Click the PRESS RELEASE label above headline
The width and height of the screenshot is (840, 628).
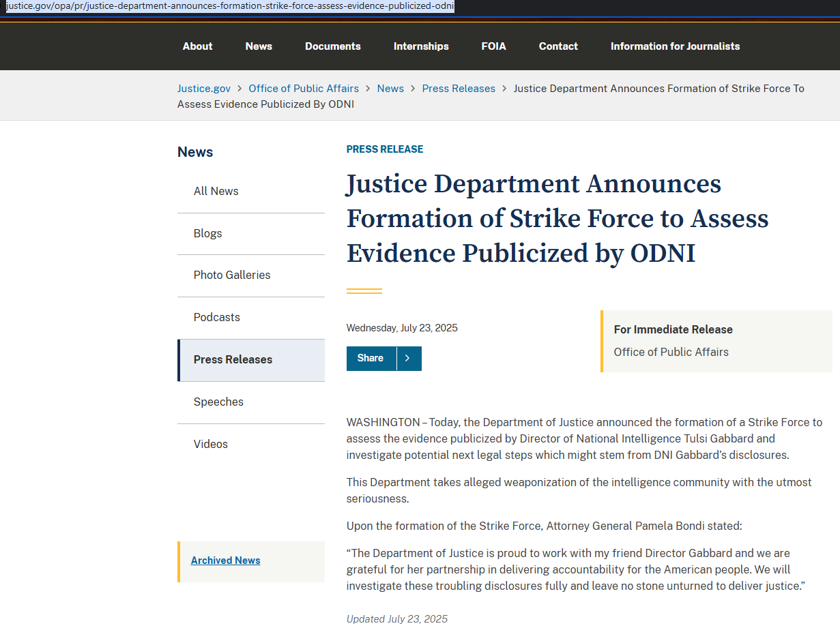click(x=385, y=149)
